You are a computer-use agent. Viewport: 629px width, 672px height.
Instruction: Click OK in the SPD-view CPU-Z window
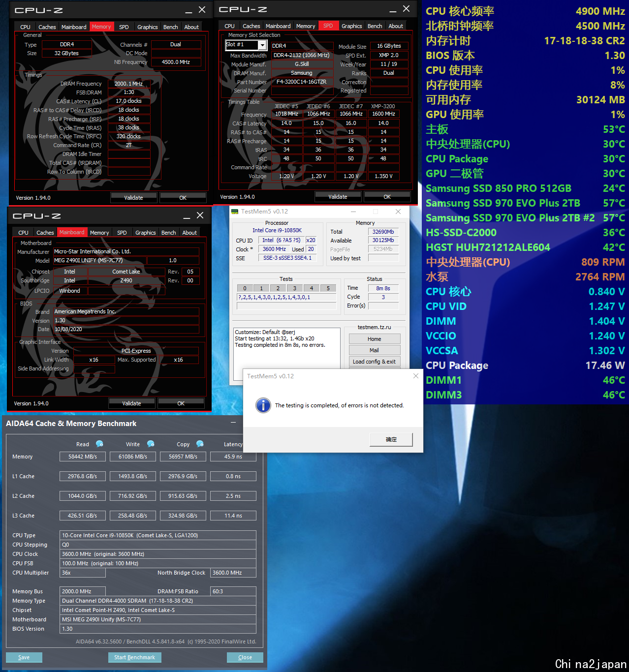[x=387, y=197]
